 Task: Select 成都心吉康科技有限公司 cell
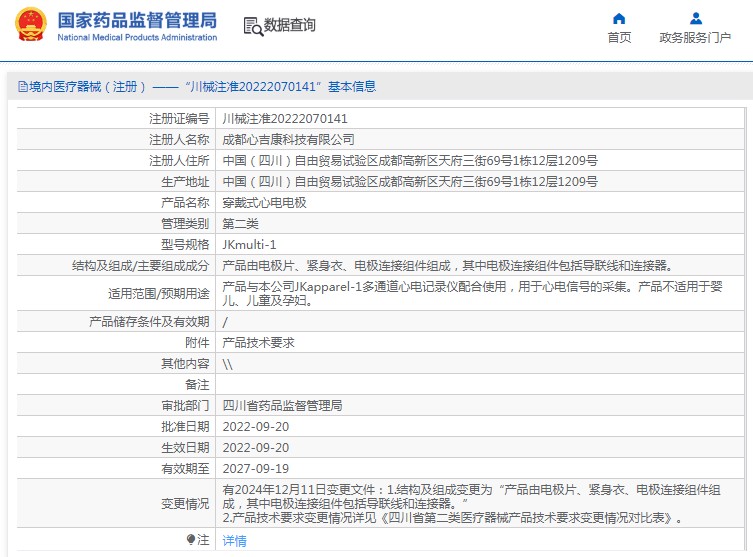point(288,140)
